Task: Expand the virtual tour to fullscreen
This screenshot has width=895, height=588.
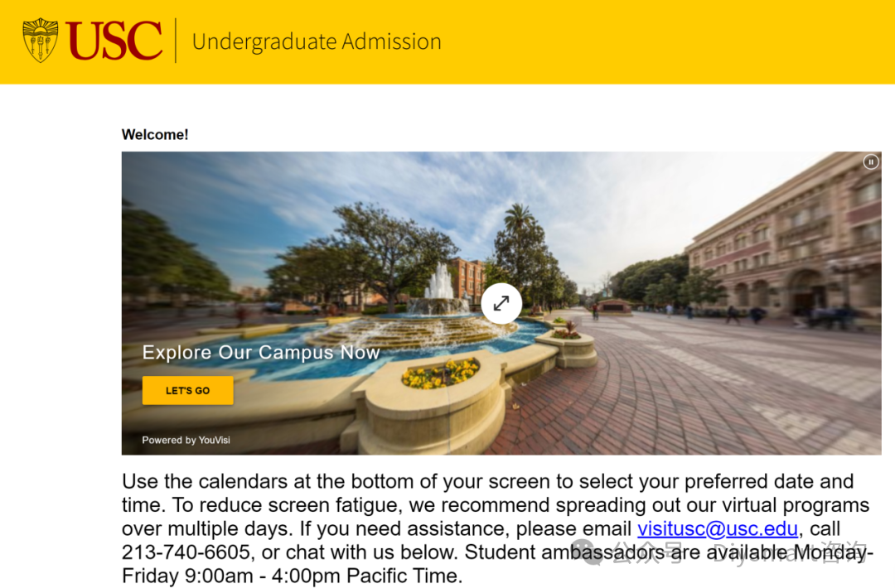Action: 501,303
